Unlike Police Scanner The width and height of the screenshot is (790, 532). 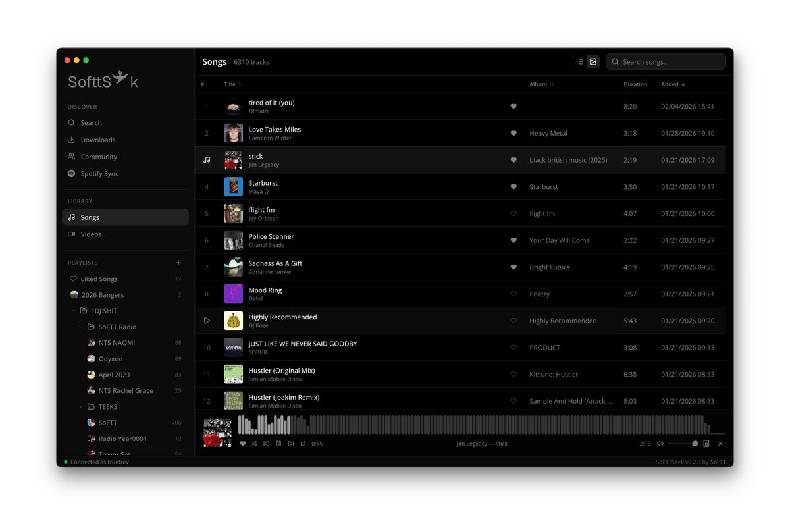point(513,240)
